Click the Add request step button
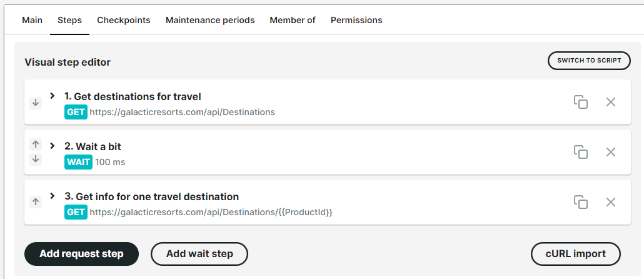The image size is (644, 279). (x=81, y=254)
